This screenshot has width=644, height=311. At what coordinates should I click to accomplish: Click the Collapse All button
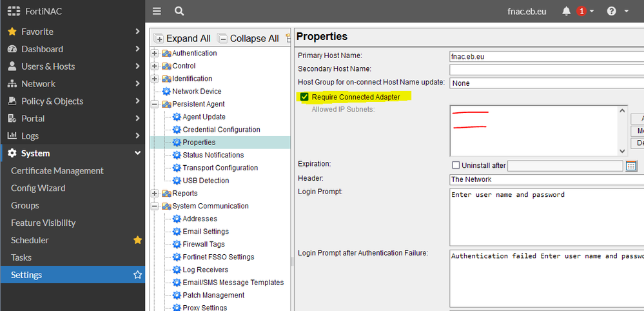pos(248,39)
